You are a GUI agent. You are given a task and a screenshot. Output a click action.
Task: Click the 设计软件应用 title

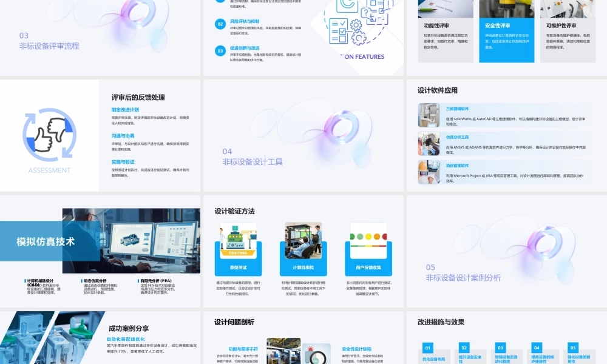click(438, 90)
